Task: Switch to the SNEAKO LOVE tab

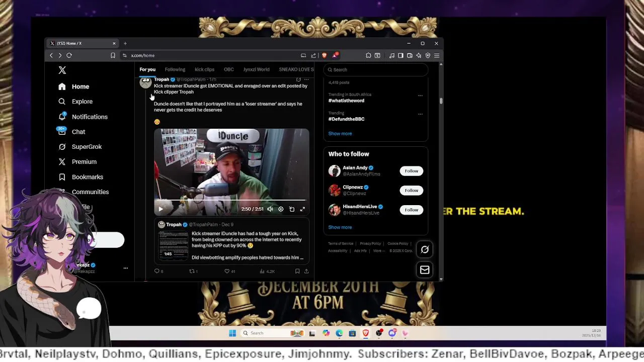Action: [x=296, y=69]
